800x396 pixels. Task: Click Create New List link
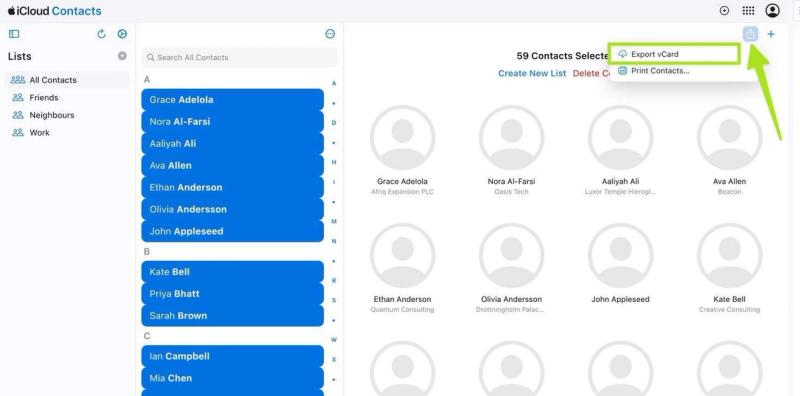point(532,73)
